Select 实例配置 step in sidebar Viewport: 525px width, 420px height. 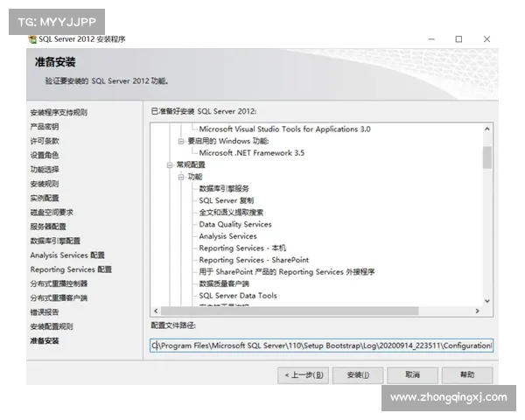click(x=45, y=198)
